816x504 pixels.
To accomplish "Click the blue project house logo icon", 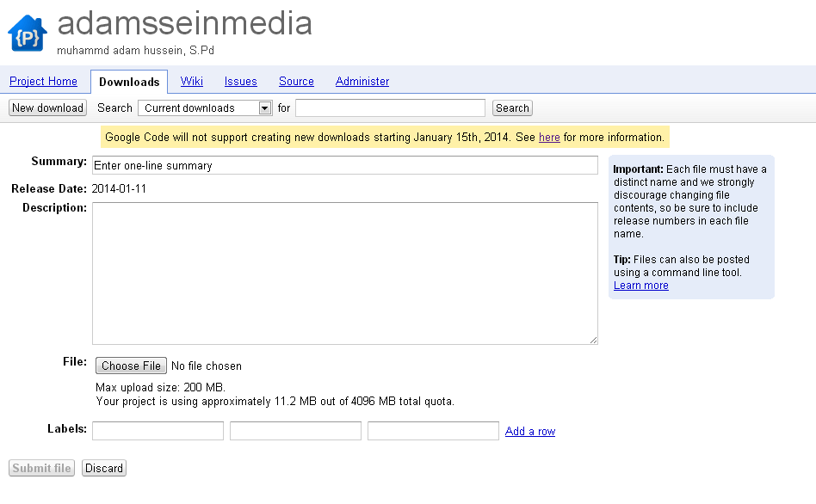I will (x=27, y=34).
